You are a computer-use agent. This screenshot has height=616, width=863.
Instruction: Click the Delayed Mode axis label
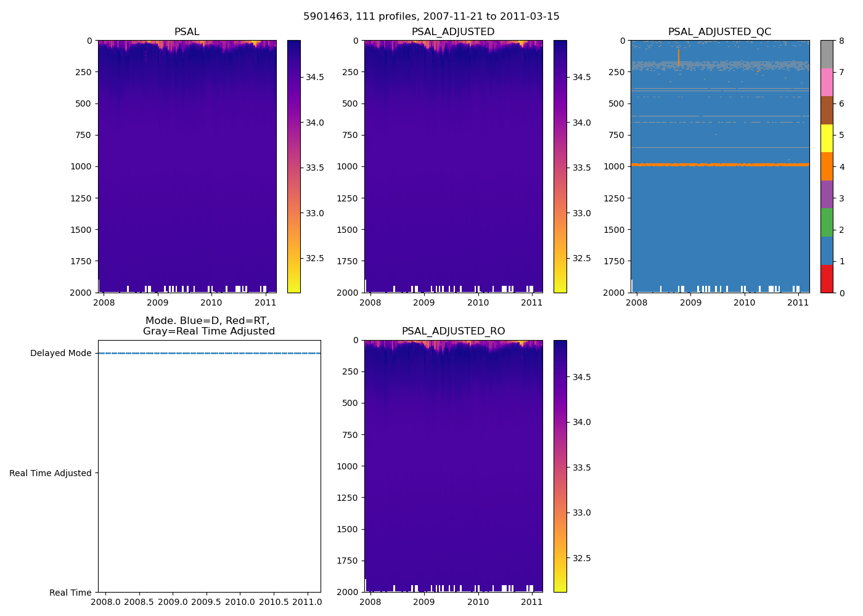click(60, 354)
